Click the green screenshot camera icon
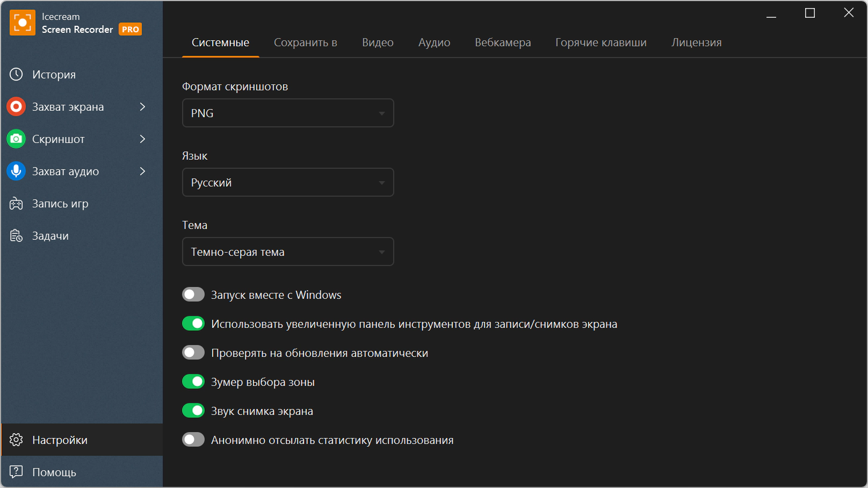This screenshot has width=868, height=488. (x=16, y=139)
